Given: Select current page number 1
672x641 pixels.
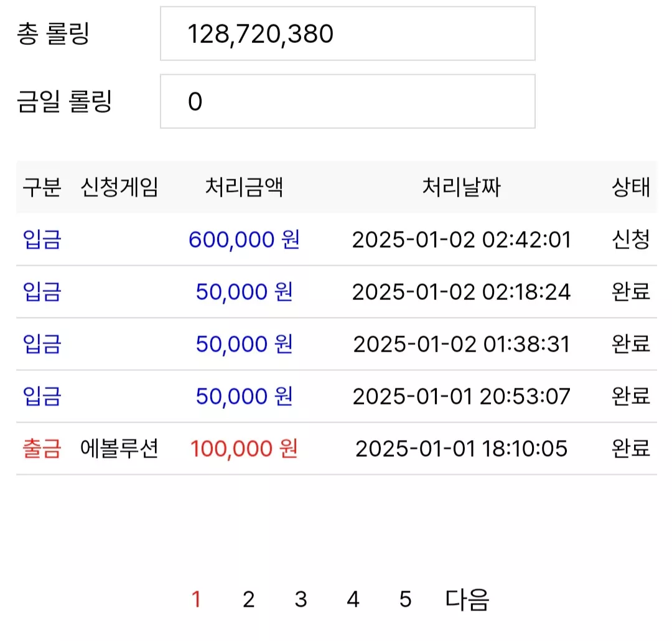Looking at the screenshot, I should click(x=196, y=599).
